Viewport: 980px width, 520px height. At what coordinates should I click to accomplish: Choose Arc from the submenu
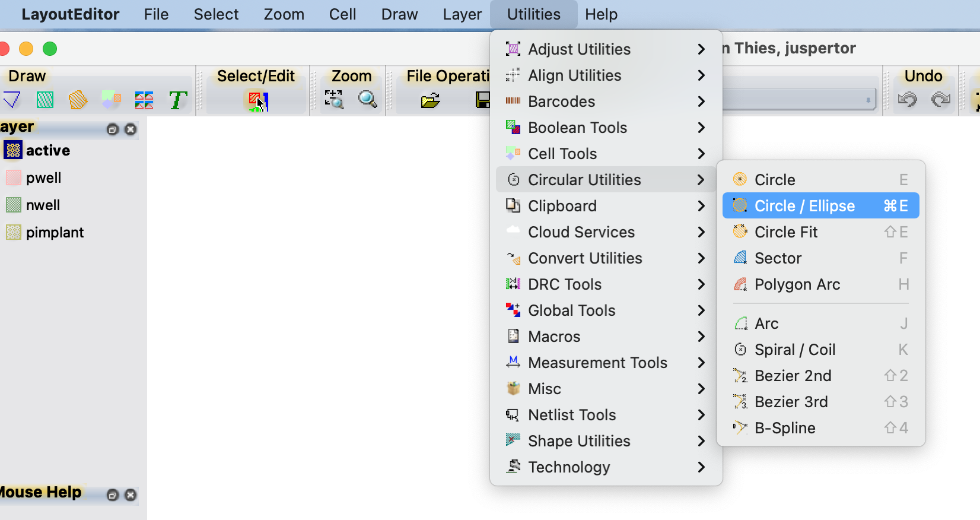[x=821, y=324]
